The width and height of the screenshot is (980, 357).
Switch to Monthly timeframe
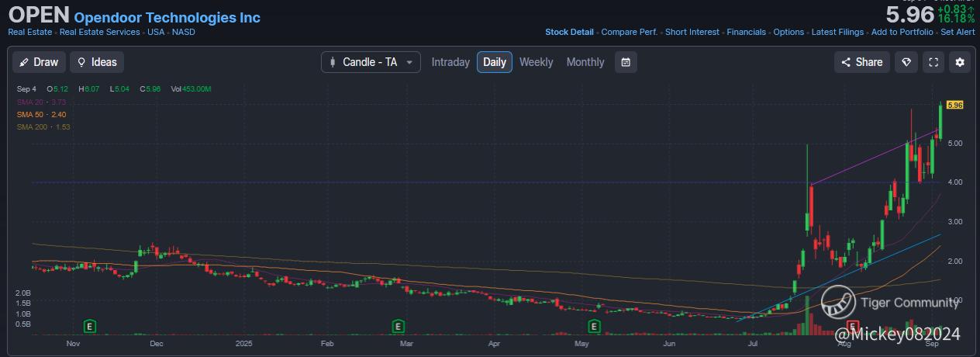[x=585, y=62]
